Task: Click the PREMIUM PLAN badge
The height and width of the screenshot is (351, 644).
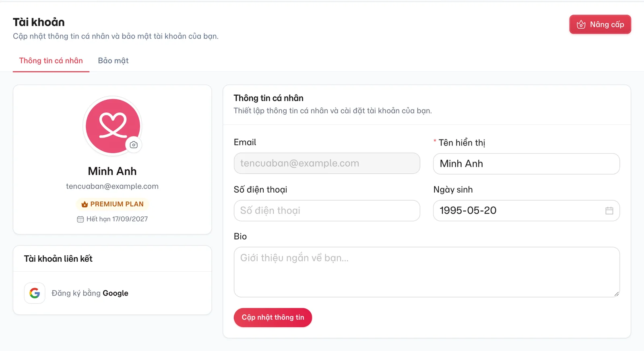Action: (112, 204)
